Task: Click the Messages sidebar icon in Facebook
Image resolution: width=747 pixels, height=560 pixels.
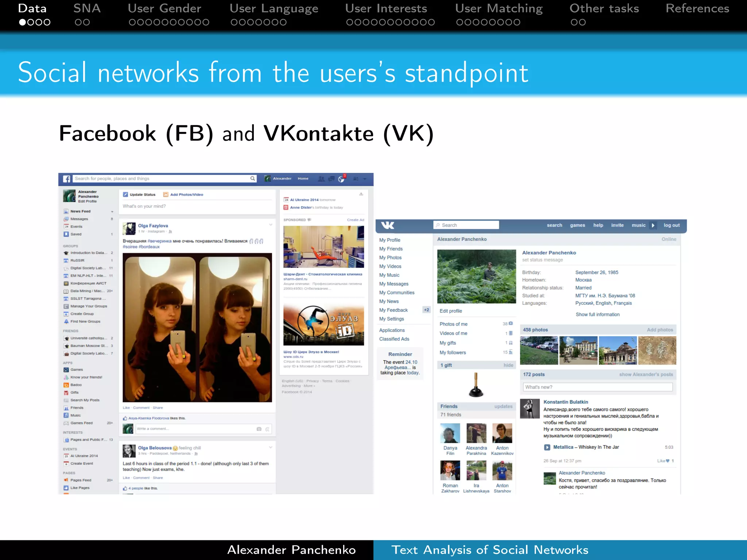Action: coord(66,219)
